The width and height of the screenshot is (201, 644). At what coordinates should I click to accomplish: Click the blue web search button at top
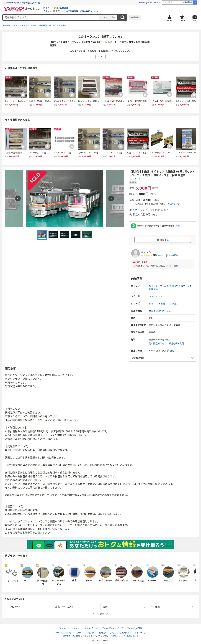tap(195, 3)
